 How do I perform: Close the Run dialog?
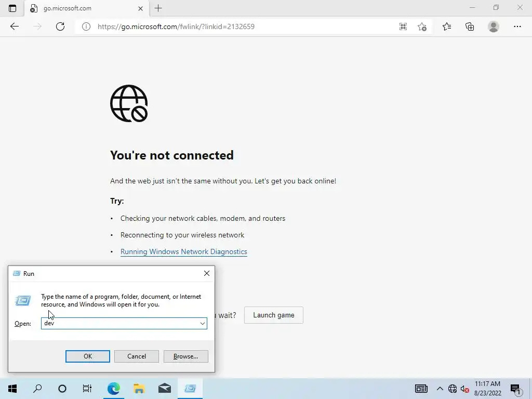tap(207, 273)
